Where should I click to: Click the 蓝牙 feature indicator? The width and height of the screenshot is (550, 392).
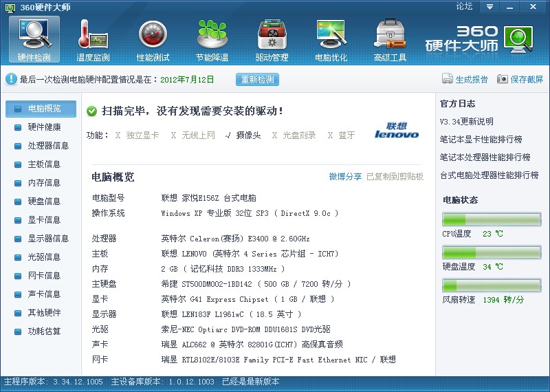point(341,135)
